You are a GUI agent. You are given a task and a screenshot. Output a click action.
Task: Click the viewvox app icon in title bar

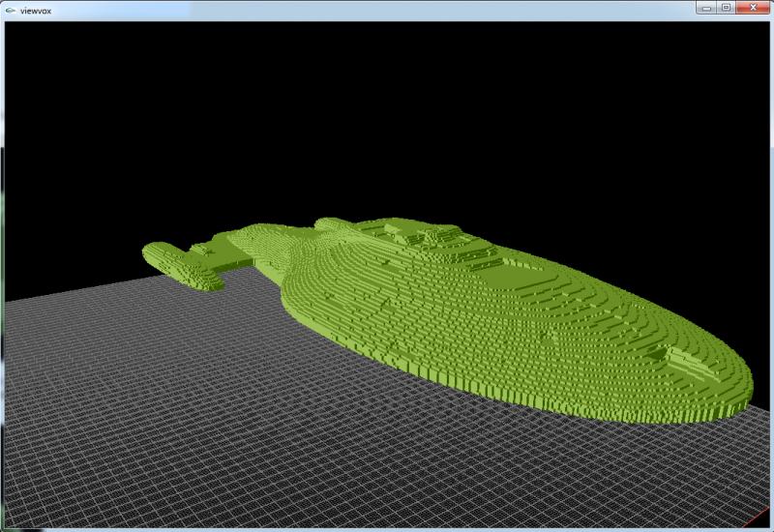click(x=11, y=11)
